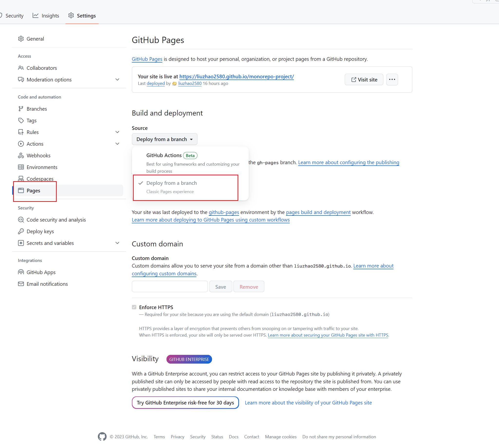Click the GitHub Apps robot icon

click(x=21, y=272)
